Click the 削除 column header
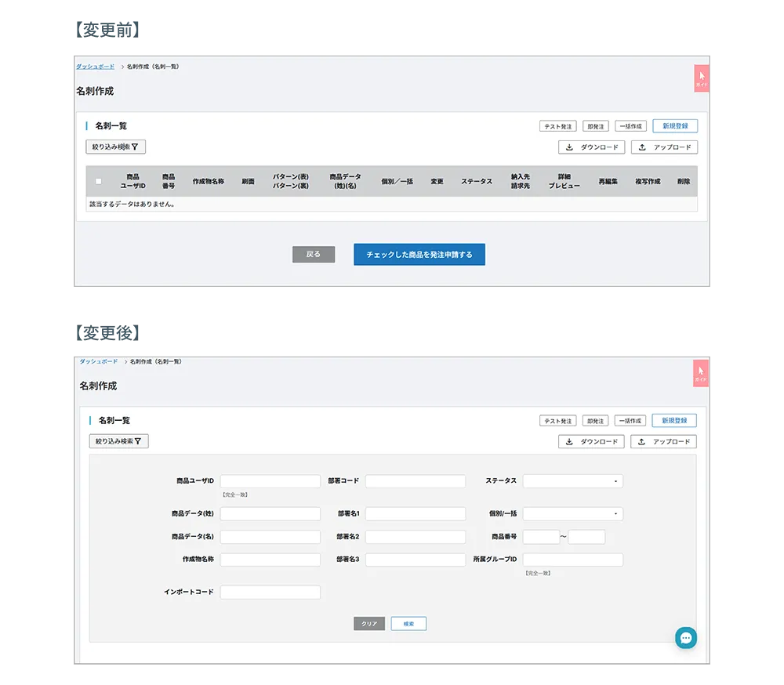This screenshot has width=784, height=685. [x=684, y=182]
